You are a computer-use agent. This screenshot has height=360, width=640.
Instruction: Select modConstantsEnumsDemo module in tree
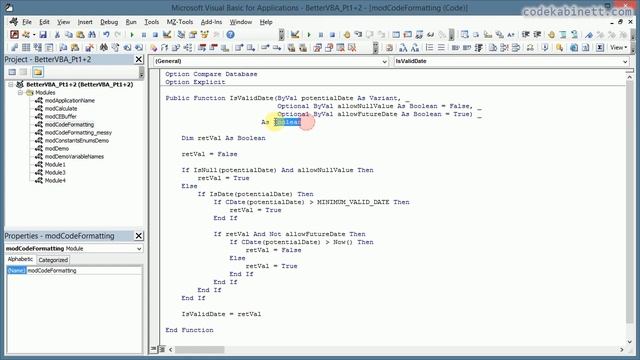click(77, 140)
